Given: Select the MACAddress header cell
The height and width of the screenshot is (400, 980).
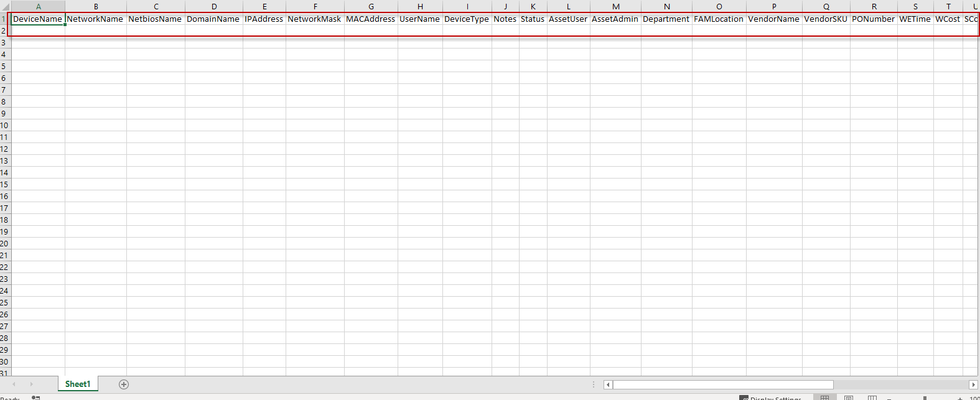Looking at the screenshot, I should point(370,19).
